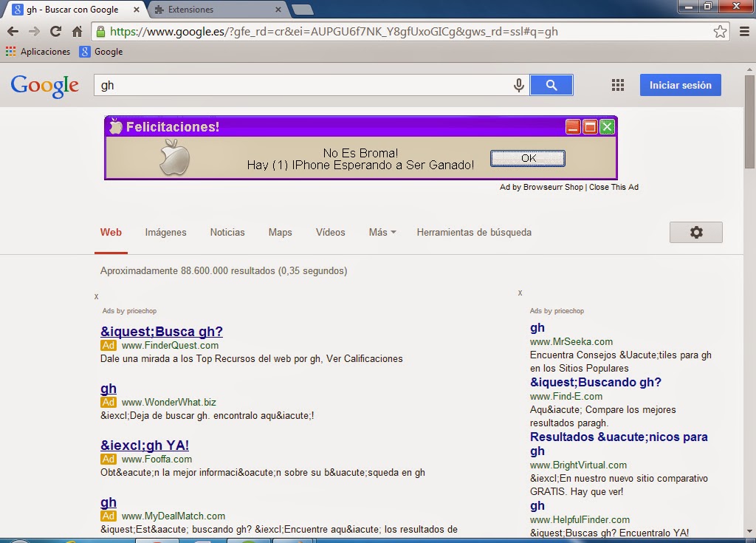The image size is (756, 543).
Task: Dismiss left pricechop ads with x
Action: (97, 297)
